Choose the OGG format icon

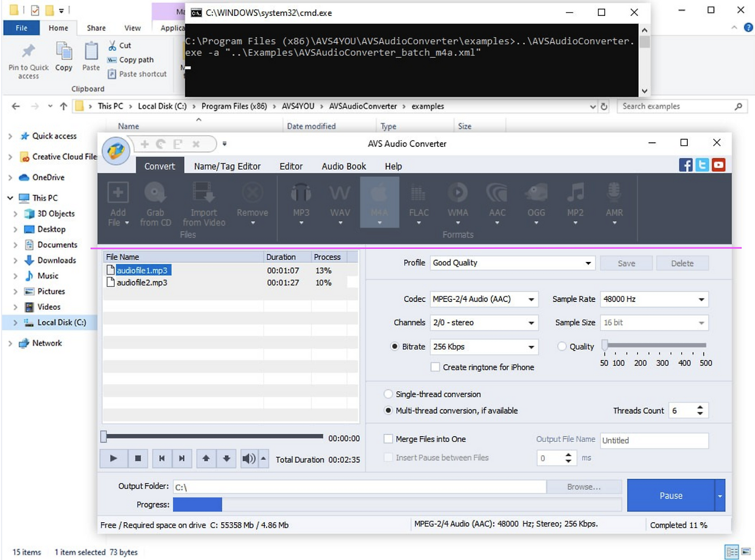coord(536,202)
